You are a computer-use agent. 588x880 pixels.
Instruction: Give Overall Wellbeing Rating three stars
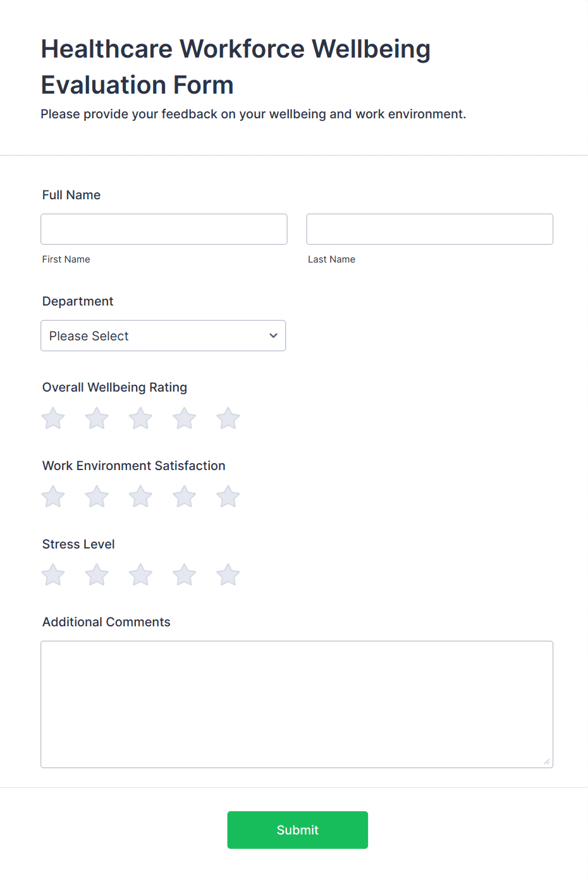[140, 418]
